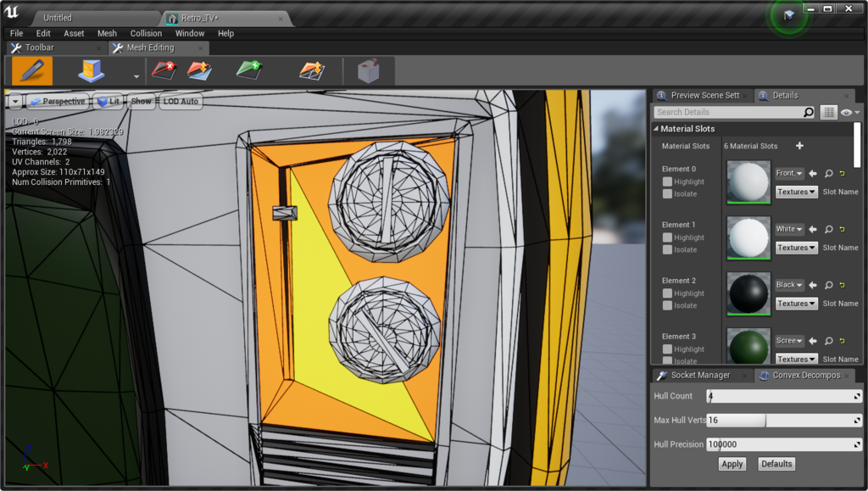868x491 pixels.
Task: Enable Isolate checkbox for Element 1
Action: click(x=668, y=249)
